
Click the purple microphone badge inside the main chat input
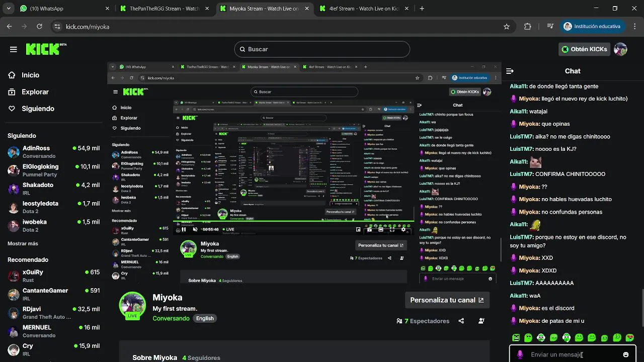tap(520, 354)
